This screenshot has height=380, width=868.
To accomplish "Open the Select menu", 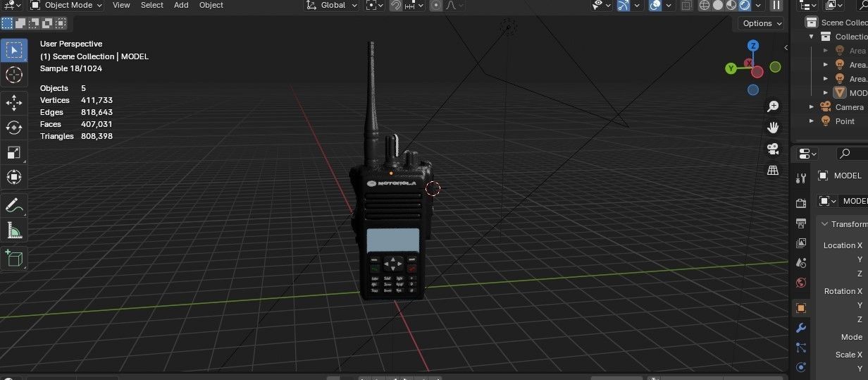I will (x=151, y=5).
